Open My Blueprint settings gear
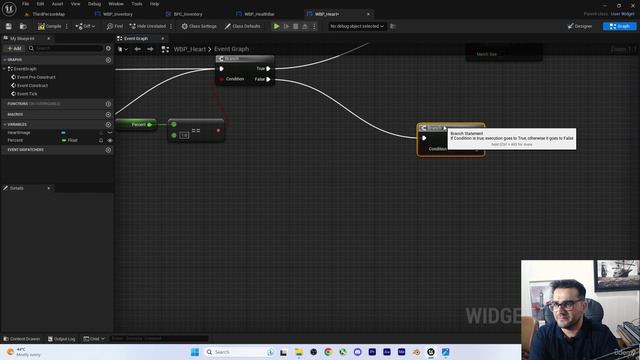640x360 pixels. 108,48
